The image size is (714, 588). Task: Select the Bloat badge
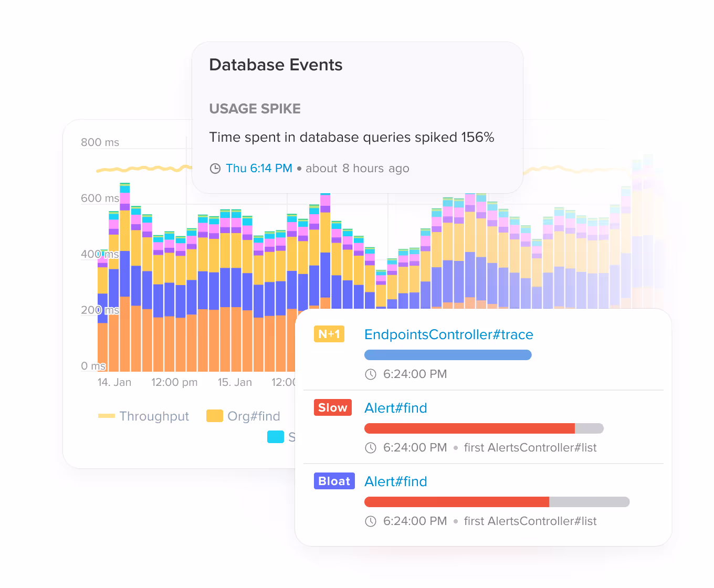point(334,481)
